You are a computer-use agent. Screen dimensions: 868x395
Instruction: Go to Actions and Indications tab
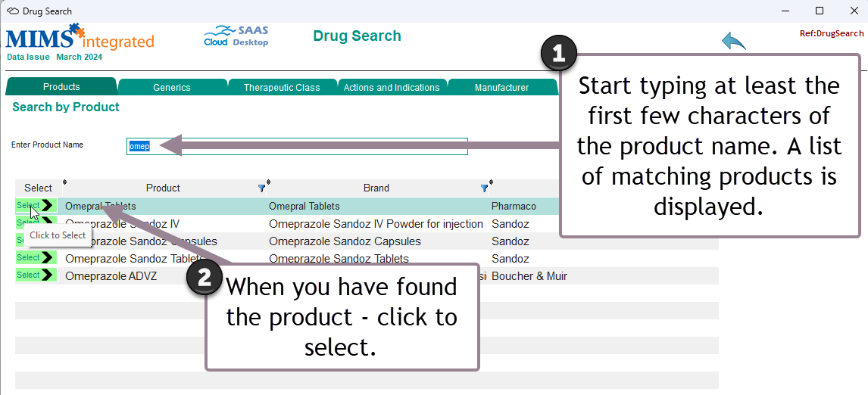(x=392, y=88)
